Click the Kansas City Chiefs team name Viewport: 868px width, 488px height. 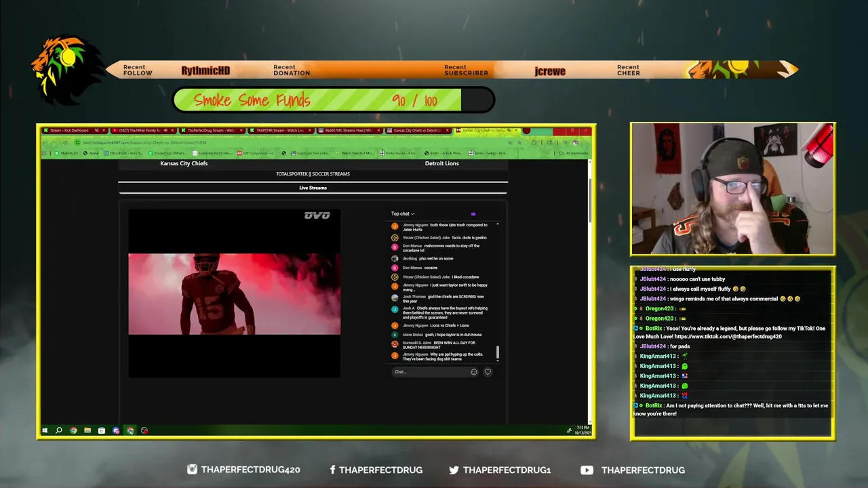[x=184, y=163]
